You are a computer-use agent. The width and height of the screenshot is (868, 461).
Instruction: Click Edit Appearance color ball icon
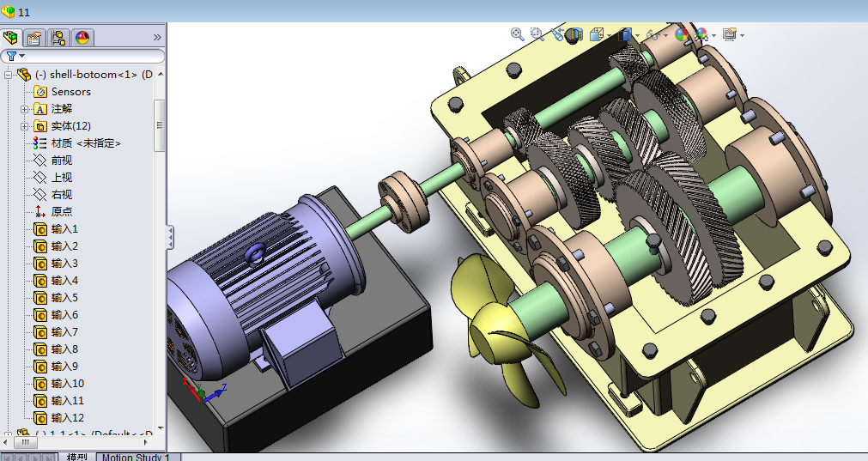coord(682,34)
